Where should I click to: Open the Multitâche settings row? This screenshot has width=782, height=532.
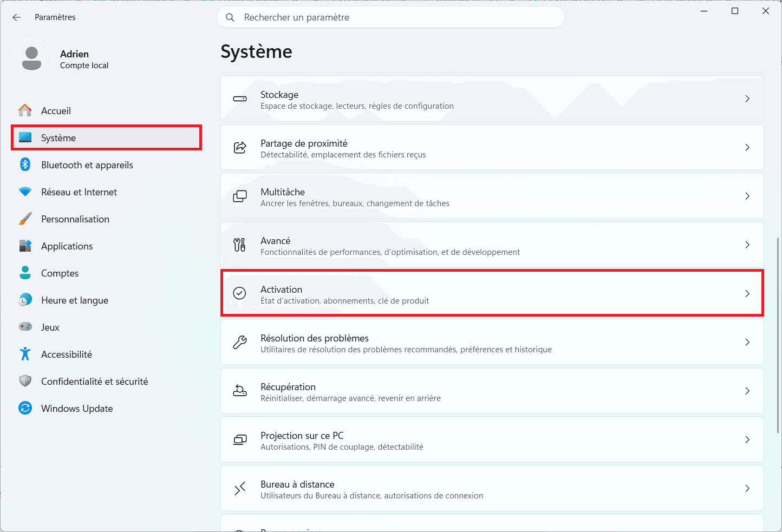pyautogui.click(x=492, y=196)
